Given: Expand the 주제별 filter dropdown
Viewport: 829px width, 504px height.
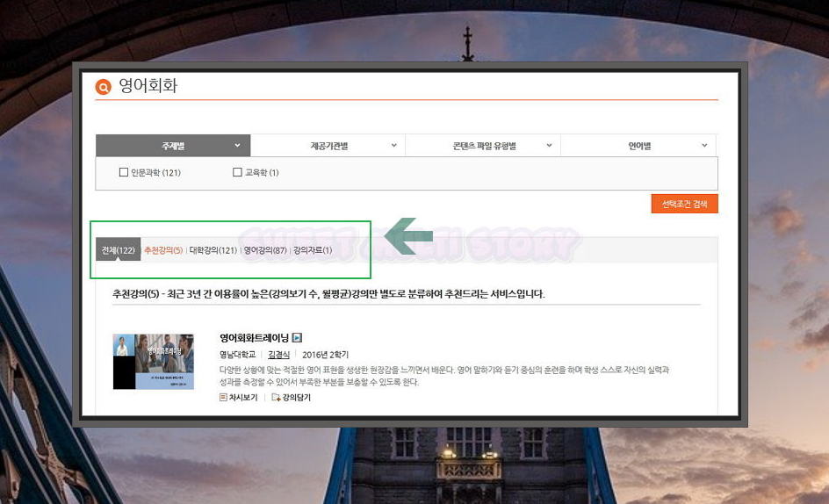Looking at the screenshot, I should click(173, 146).
